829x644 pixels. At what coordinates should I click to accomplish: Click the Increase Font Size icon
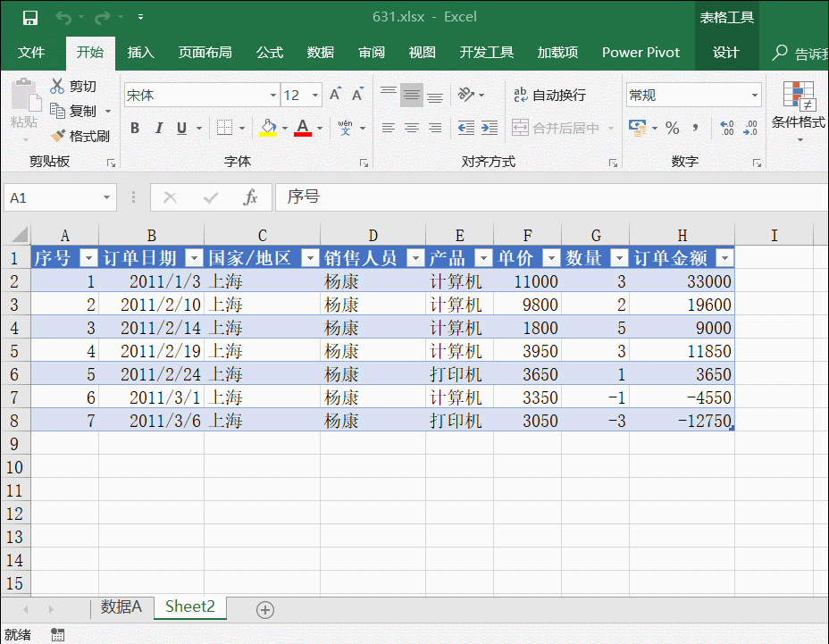pyautogui.click(x=336, y=95)
